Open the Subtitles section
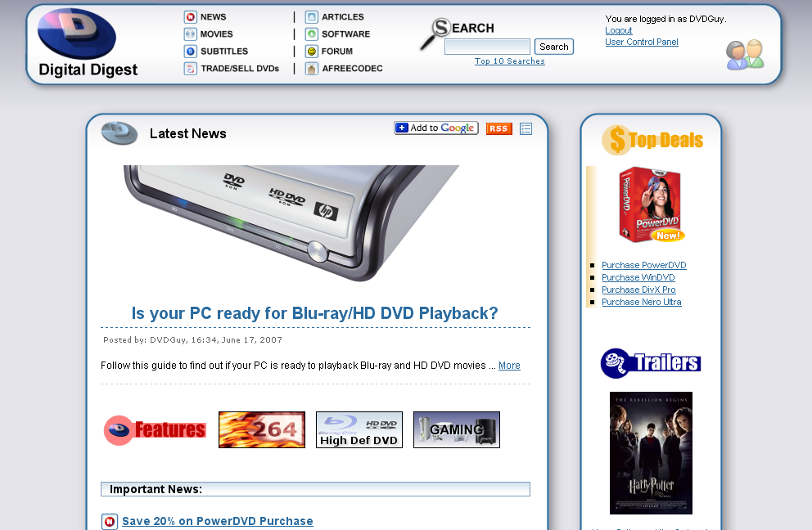The height and width of the screenshot is (530, 812). pos(223,52)
